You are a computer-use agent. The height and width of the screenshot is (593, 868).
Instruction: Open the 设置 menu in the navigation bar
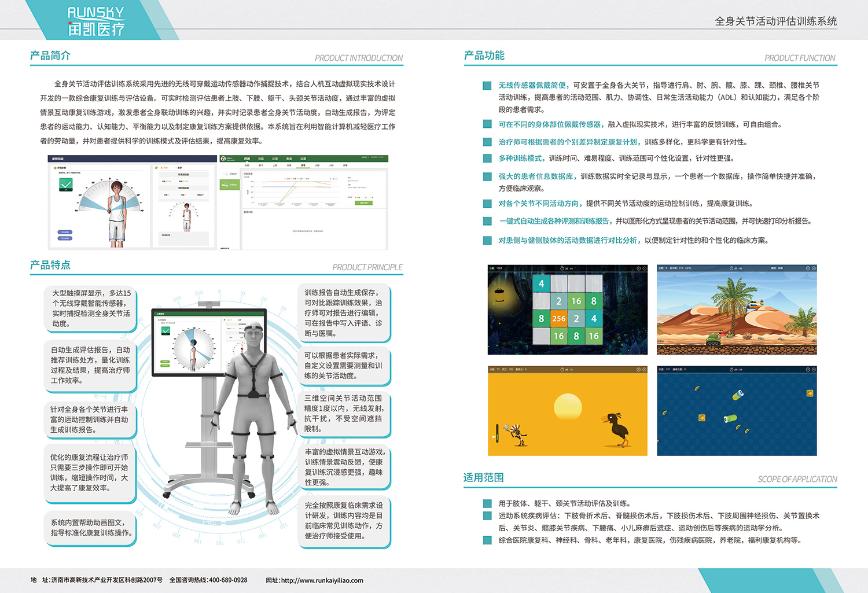(303, 159)
